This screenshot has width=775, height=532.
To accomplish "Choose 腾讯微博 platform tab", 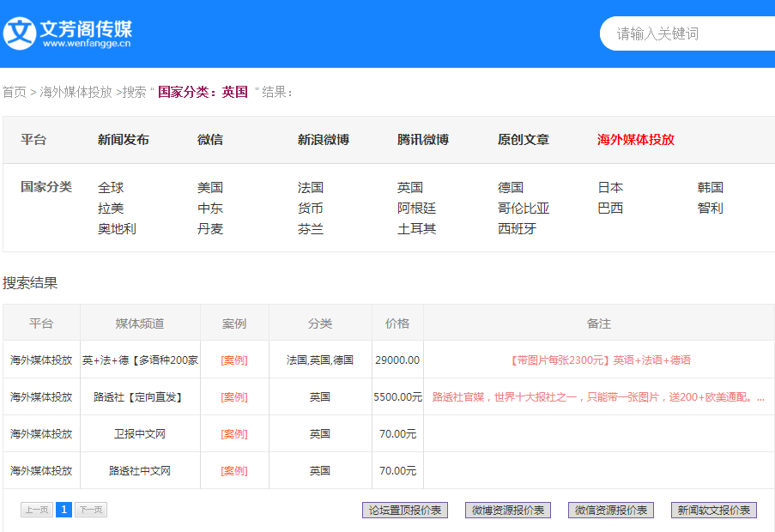I will 422,140.
